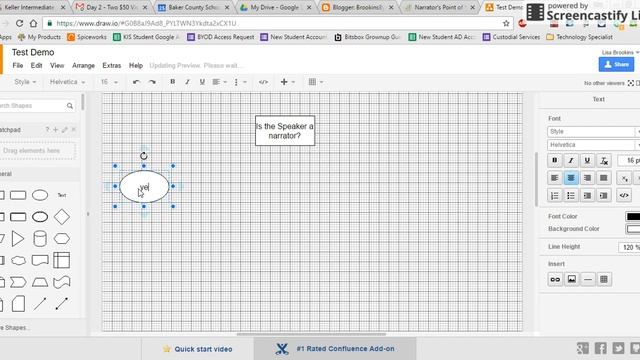This screenshot has height=360, width=640.
Task: Click the search magnifier in the shapes box
Action: coord(70,106)
